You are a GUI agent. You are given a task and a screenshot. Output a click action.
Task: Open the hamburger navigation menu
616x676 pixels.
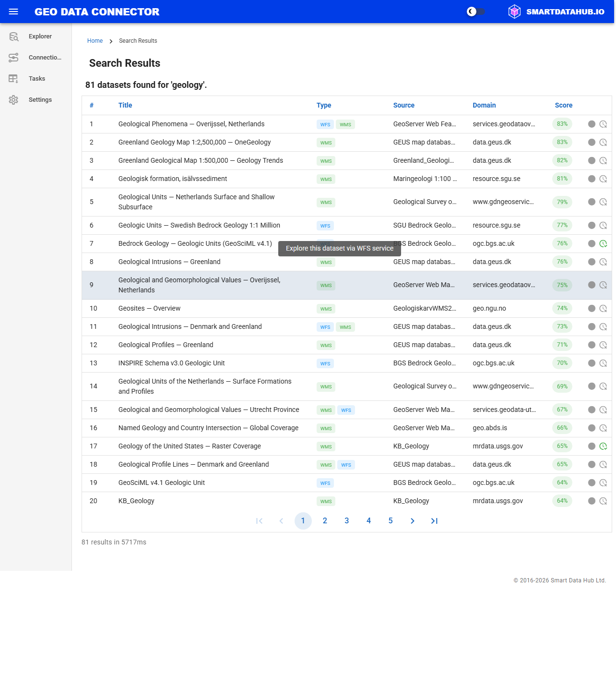[x=13, y=12]
